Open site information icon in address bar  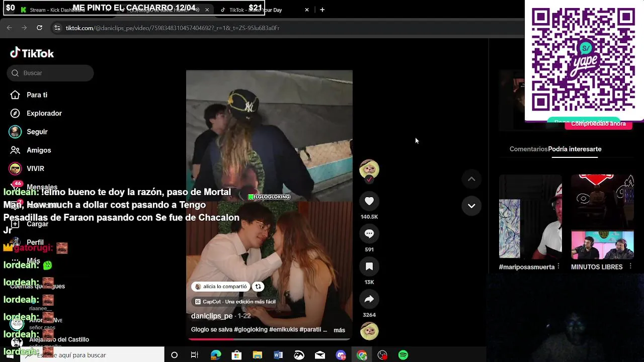pyautogui.click(x=57, y=28)
